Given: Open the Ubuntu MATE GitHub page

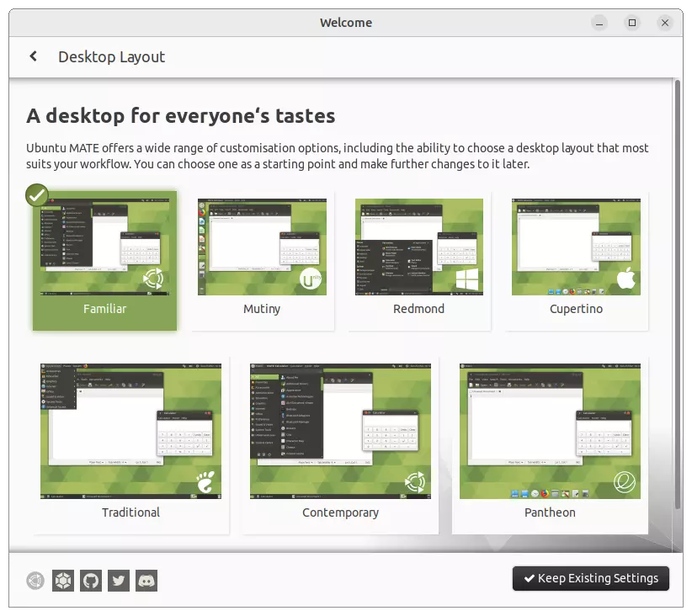Looking at the screenshot, I should 90,581.
